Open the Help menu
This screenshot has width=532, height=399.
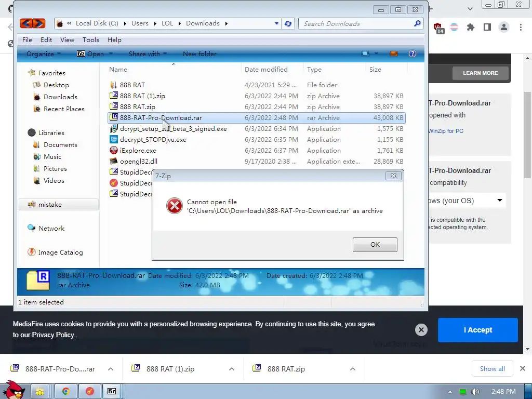click(114, 39)
